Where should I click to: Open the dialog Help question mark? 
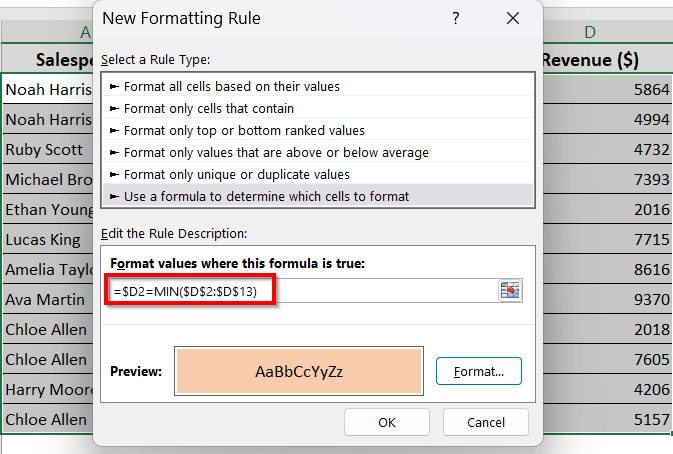click(455, 18)
